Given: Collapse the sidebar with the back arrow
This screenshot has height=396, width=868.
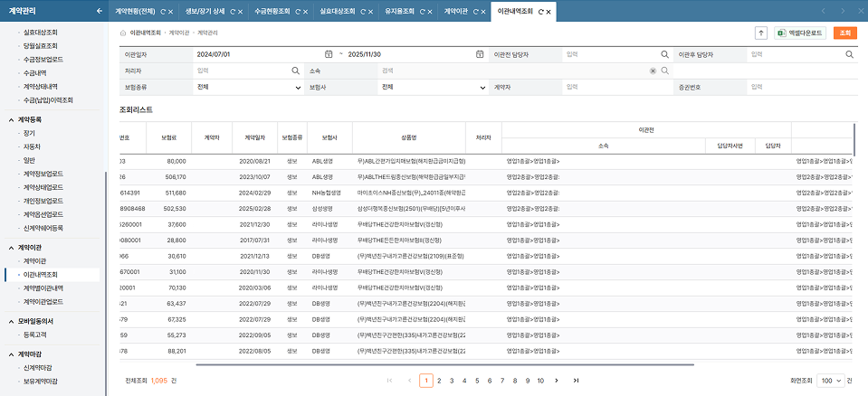Looking at the screenshot, I should (99, 11).
